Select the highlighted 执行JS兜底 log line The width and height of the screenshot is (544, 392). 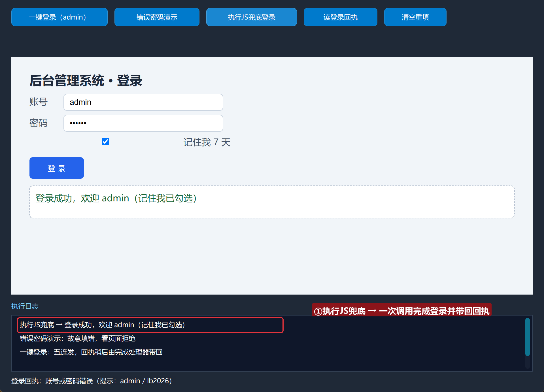point(150,325)
